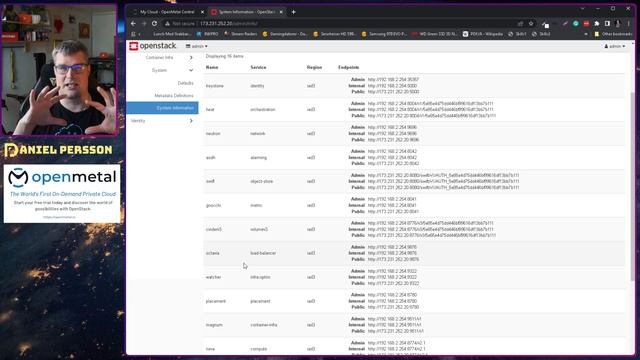Click the load-balancer service type cell
This screenshot has width=640, height=360.
pos(263,253)
